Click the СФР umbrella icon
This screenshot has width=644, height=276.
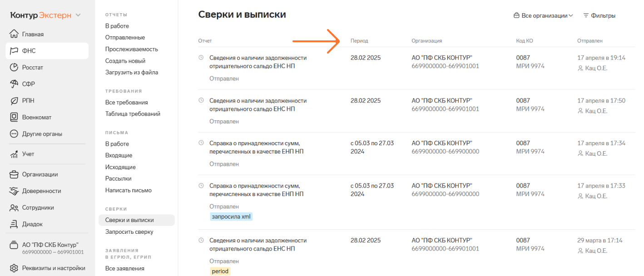14,84
